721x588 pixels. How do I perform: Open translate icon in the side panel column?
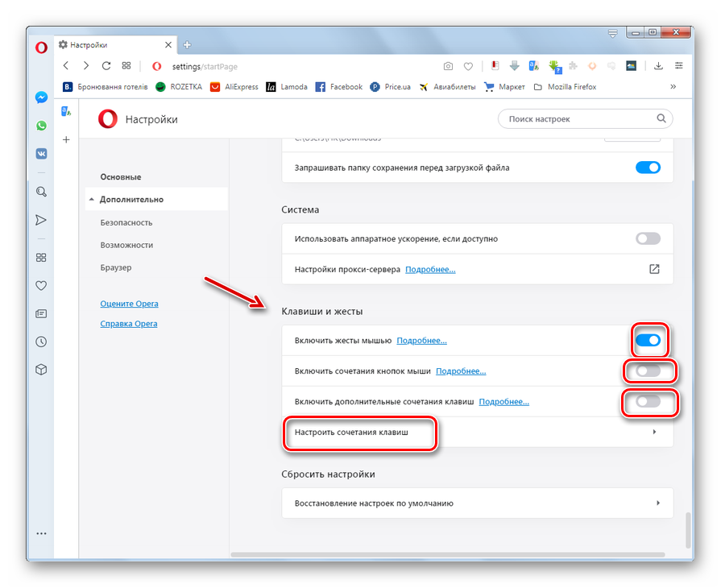pos(66,111)
